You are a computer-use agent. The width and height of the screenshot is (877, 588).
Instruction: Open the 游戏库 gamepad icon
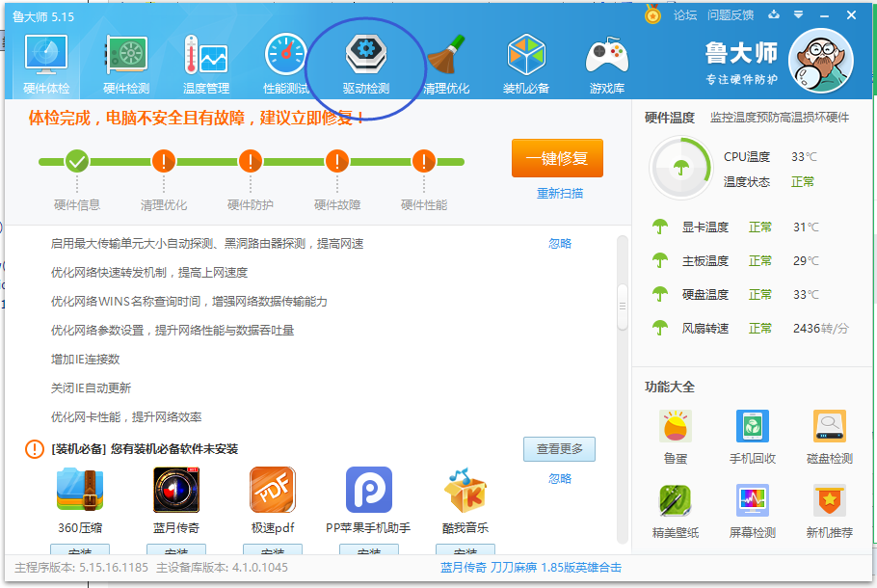click(x=606, y=65)
